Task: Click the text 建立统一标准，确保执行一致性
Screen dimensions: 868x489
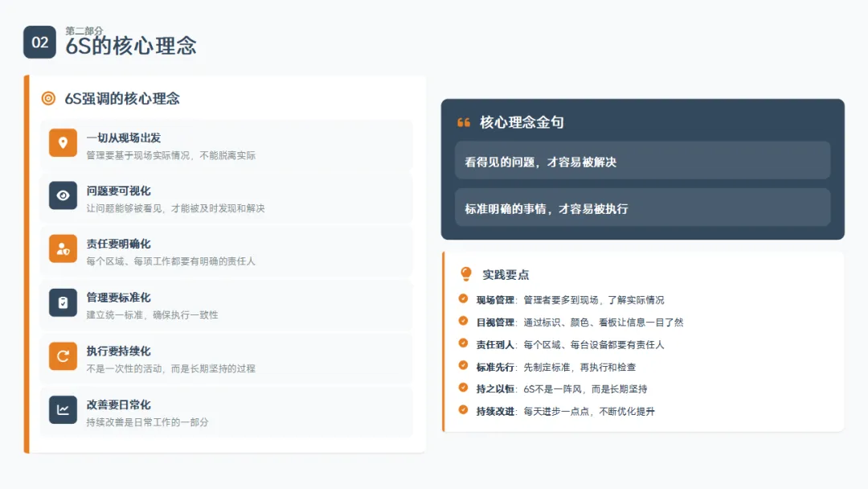Action: click(x=152, y=315)
